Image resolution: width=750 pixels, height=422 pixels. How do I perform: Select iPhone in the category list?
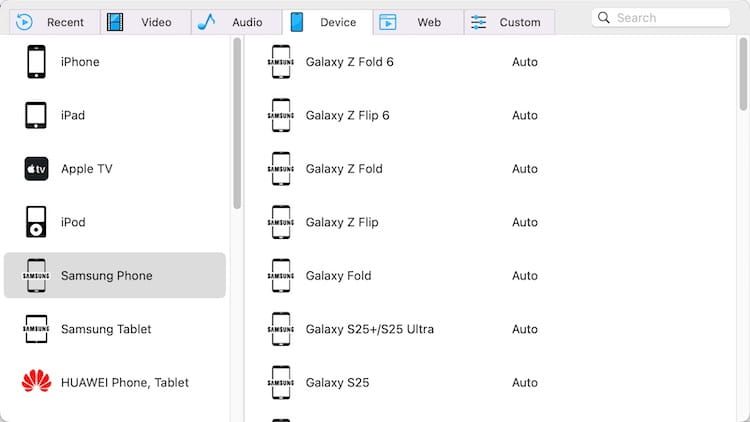[x=115, y=62]
